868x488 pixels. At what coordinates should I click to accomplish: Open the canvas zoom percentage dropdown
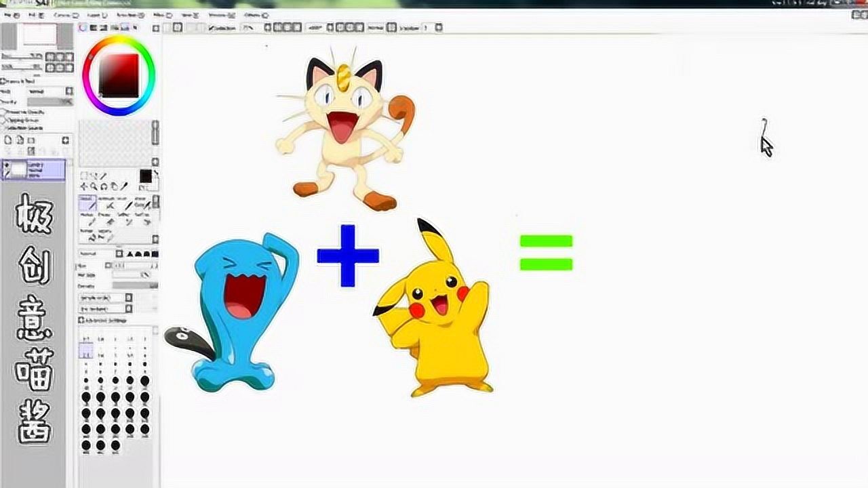268,28
